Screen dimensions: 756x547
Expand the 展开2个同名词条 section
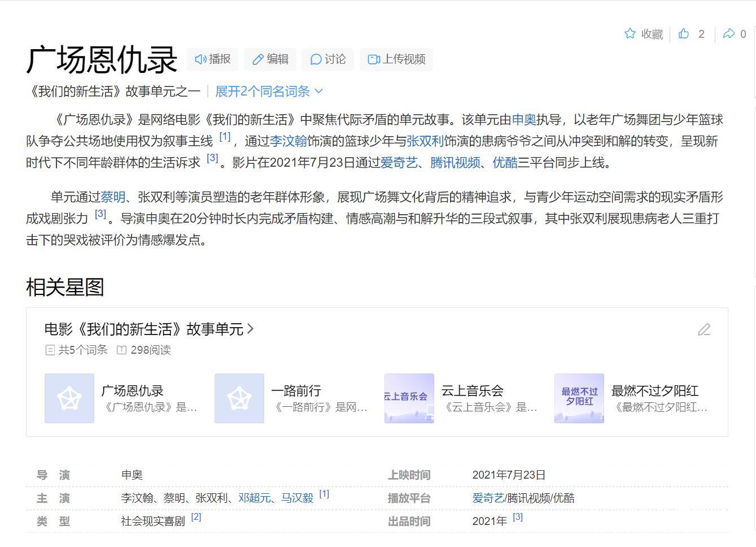tap(266, 91)
